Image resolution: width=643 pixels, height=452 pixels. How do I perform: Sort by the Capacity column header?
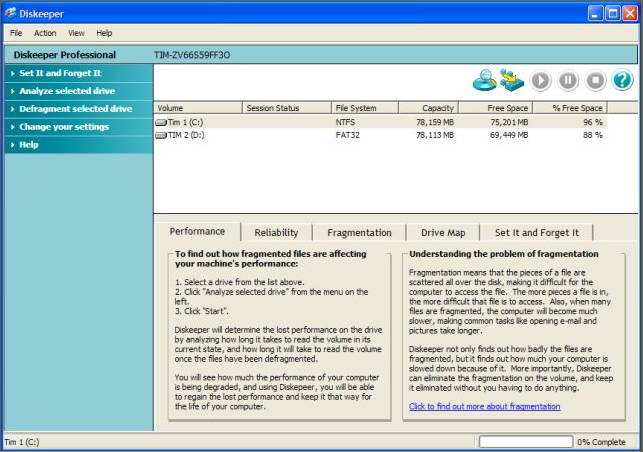[x=428, y=108]
